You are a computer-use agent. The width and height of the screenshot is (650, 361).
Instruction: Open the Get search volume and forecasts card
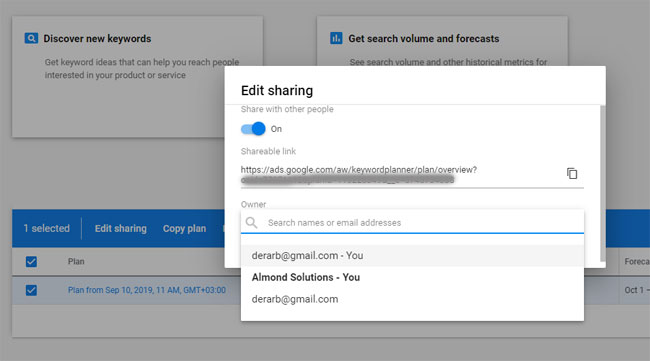(442, 41)
